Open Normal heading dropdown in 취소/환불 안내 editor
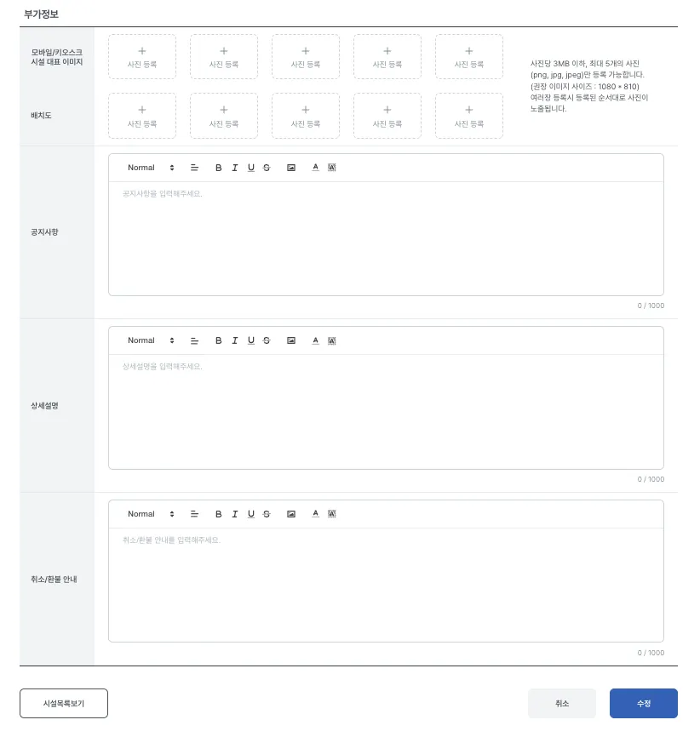700x737 pixels. (151, 514)
